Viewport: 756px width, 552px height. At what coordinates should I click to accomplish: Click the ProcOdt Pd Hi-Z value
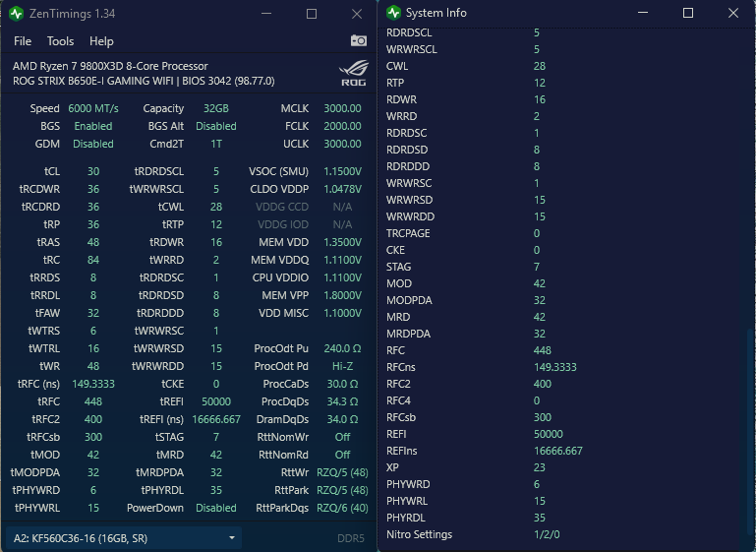[x=342, y=366]
